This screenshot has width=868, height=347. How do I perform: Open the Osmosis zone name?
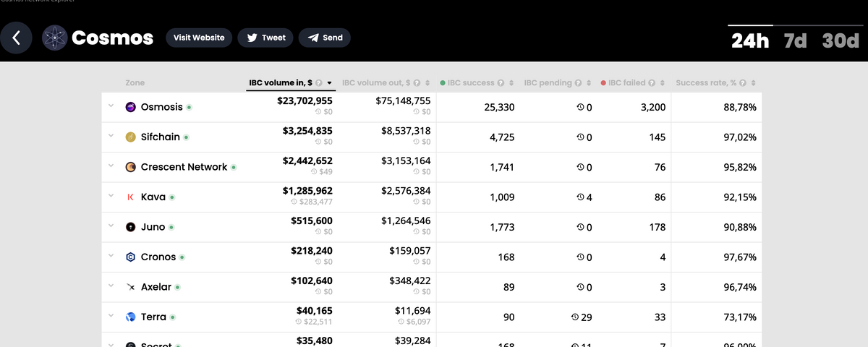(x=161, y=107)
